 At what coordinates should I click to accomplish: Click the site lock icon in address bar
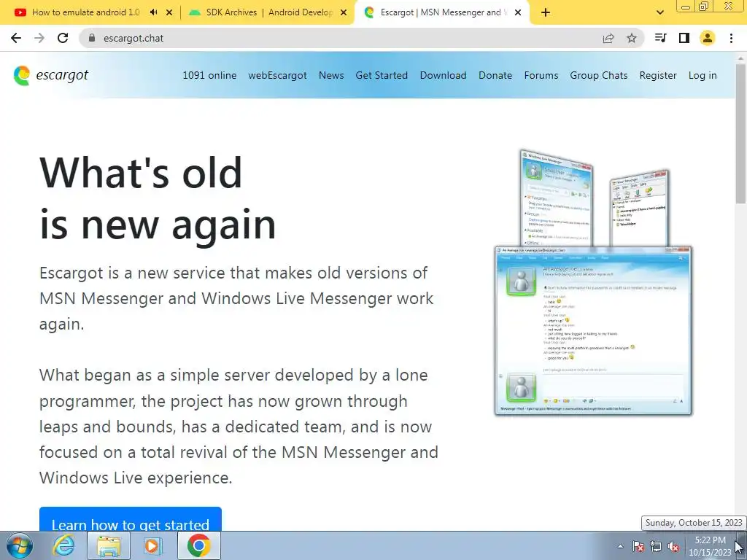[x=92, y=38]
